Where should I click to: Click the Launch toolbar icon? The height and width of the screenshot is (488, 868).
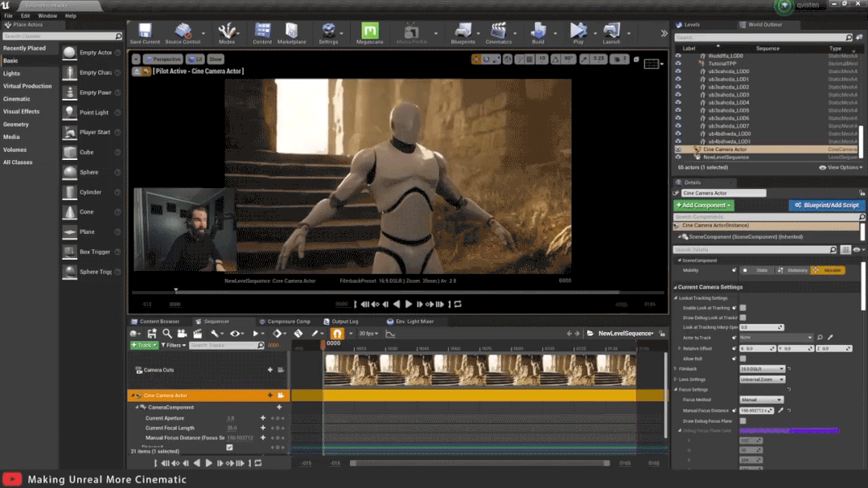click(x=611, y=33)
